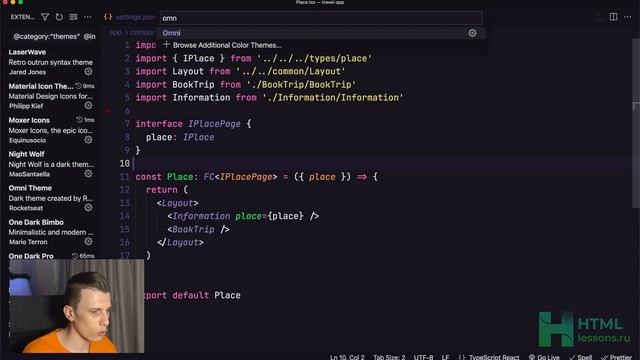This screenshot has height=360, width=640.
Task: Open manage gear for LaserWave extension
Action: coord(88,71)
